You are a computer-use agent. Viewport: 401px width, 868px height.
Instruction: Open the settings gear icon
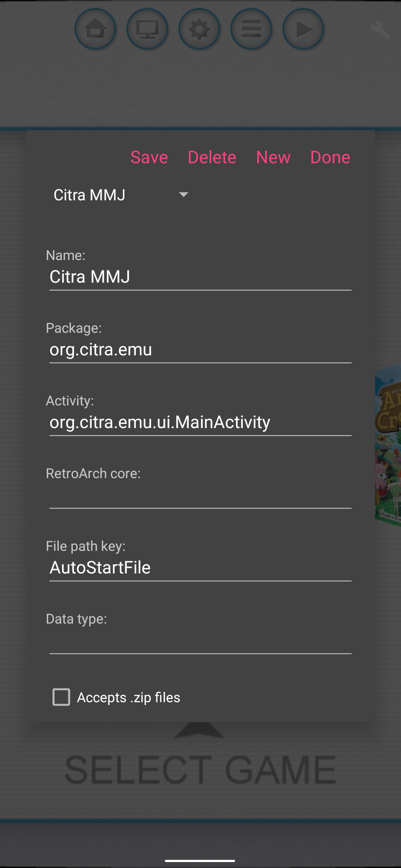pyautogui.click(x=199, y=29)
